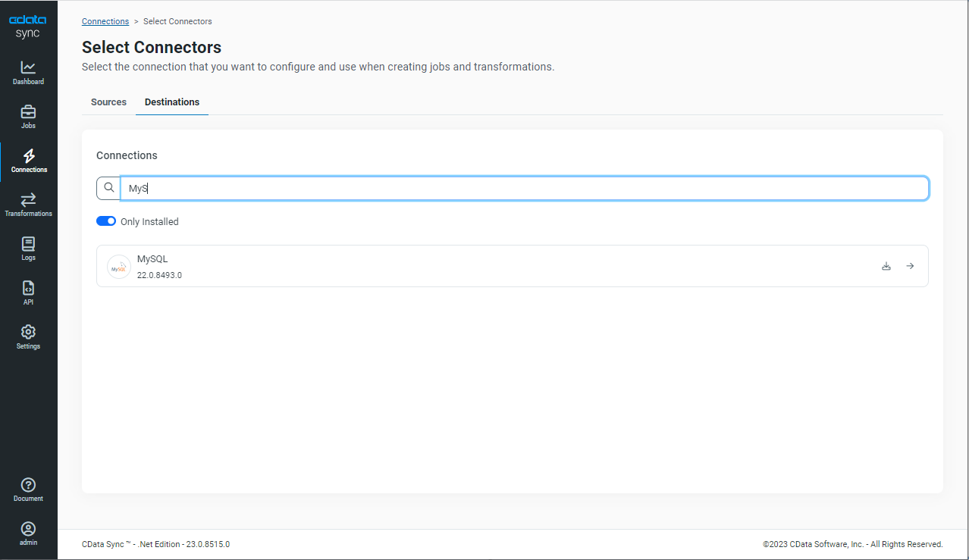Viewport: 969px width, 560px height.
Task: Focus the connector search field
Action: pyautogui.click(x=523, y=189)
